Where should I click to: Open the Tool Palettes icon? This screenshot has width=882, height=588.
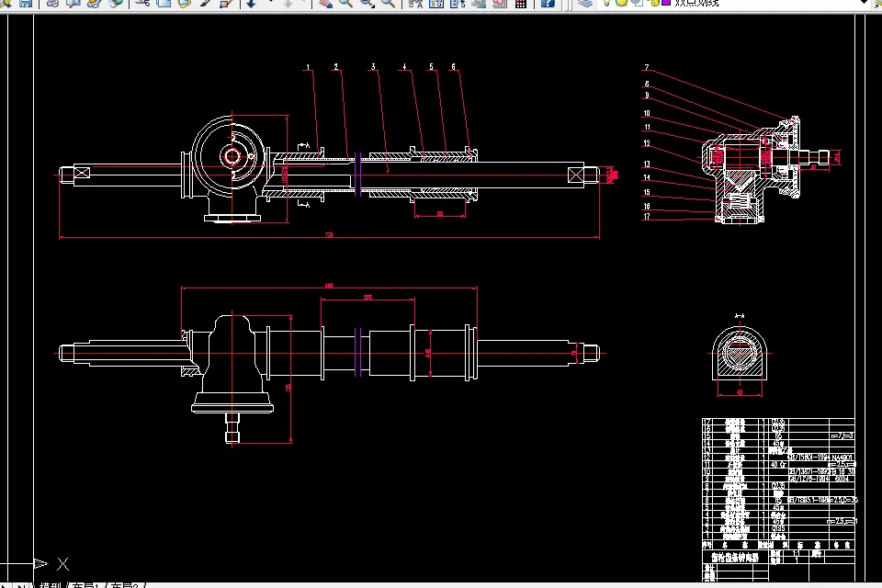coord(458,3)
